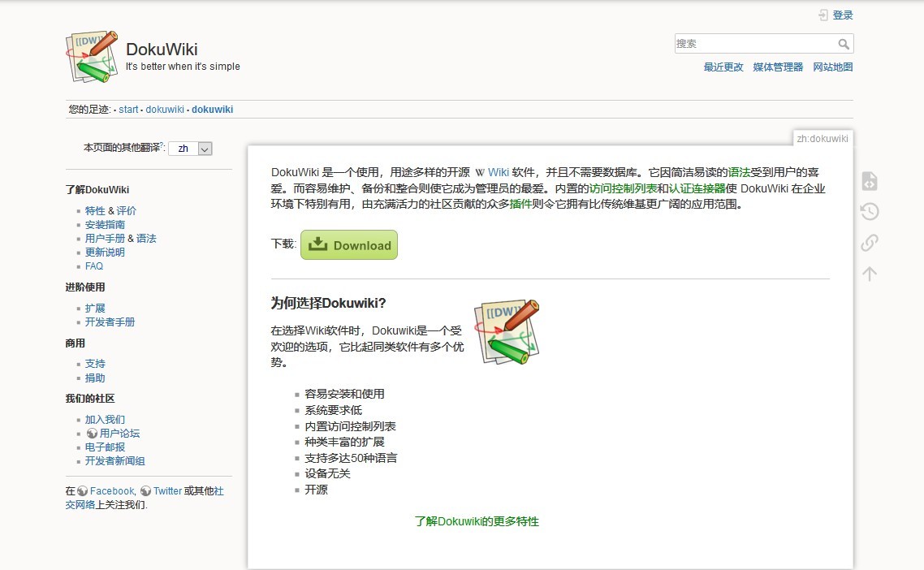This screenshot has width=924, height=570.
Task: Open the 评价 reviews link
Action: point(126,211)
